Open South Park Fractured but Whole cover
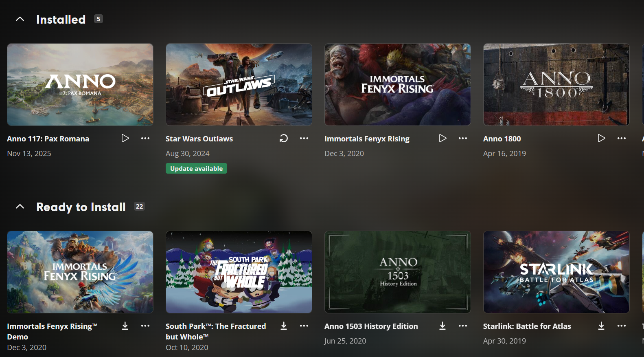644x357 pixels. tap(239, 272)
